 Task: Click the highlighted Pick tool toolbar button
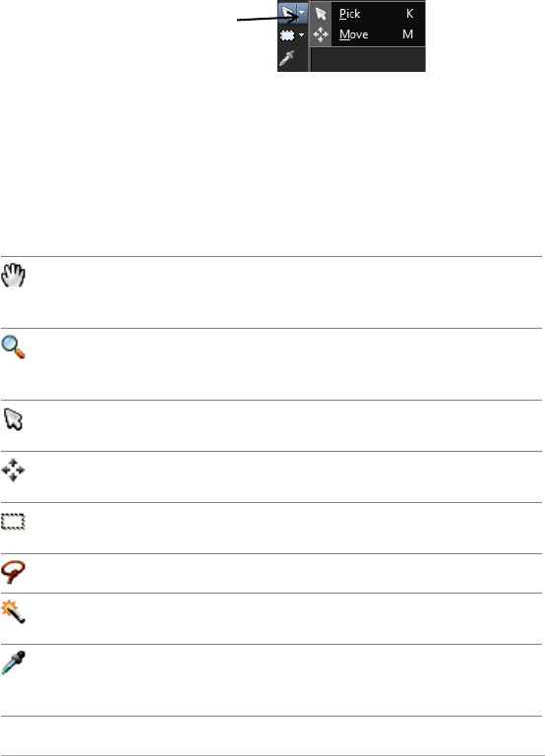[x=287, y=13]
